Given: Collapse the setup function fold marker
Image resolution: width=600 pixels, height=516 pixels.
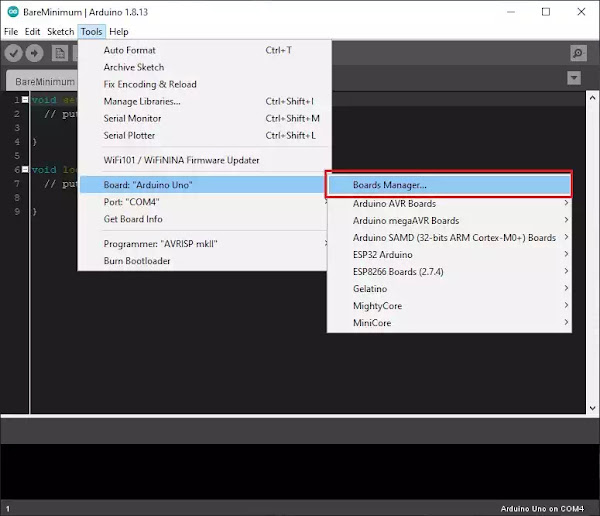Looking at the screenshot, I should [25, 100].
